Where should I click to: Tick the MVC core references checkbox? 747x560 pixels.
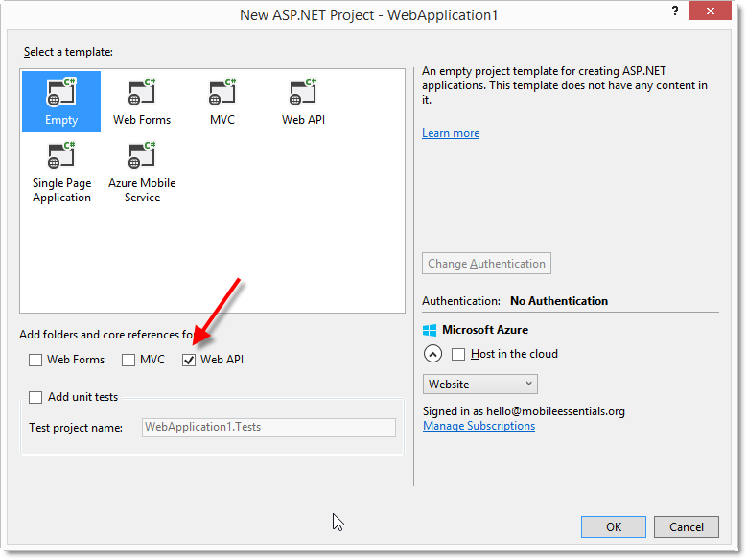point(128,360)
